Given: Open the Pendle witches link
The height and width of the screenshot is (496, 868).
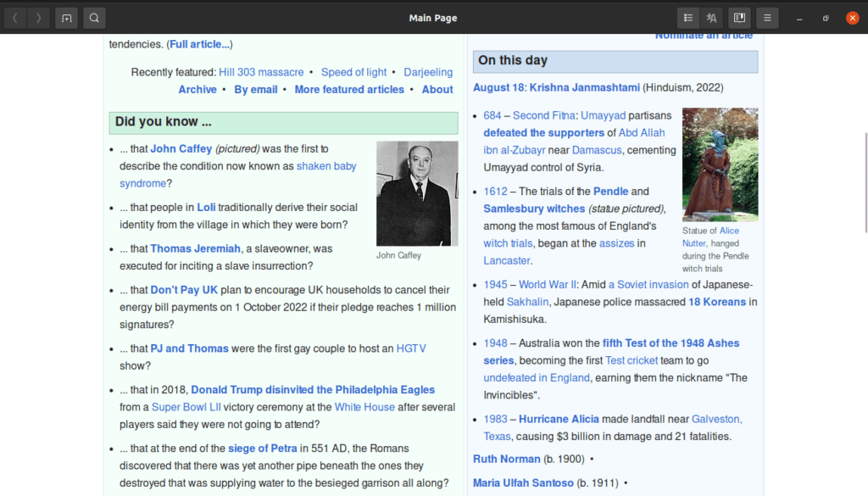Looking at the screenshot, I should click(x=610, y=192).
